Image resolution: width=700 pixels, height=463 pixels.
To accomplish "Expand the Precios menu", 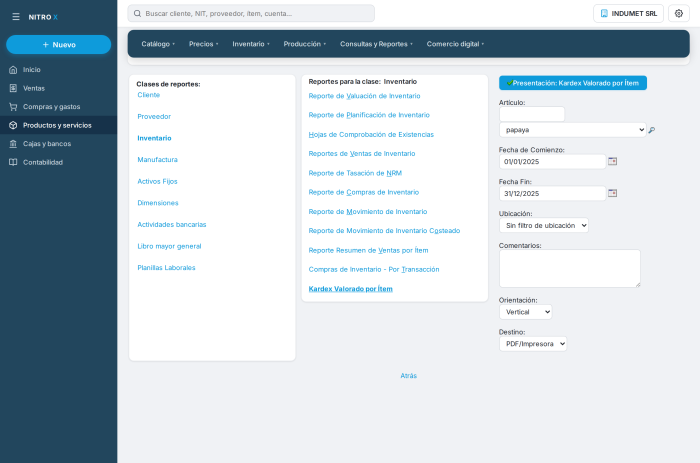I will tap(204, 44).
